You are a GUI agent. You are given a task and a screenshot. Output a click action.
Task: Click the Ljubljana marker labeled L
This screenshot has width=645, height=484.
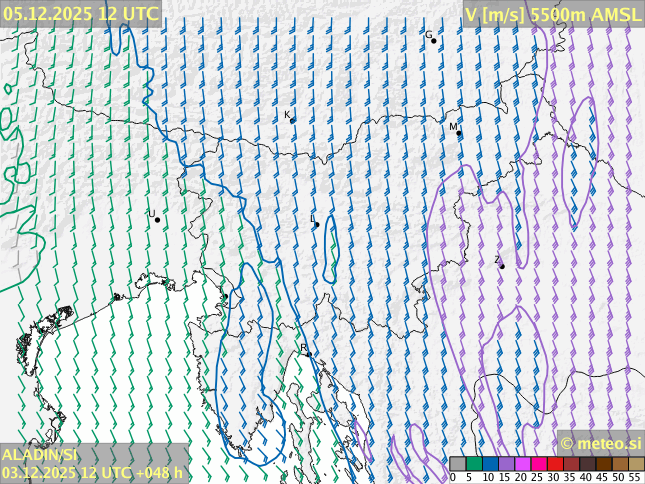[x=317, y=224]
